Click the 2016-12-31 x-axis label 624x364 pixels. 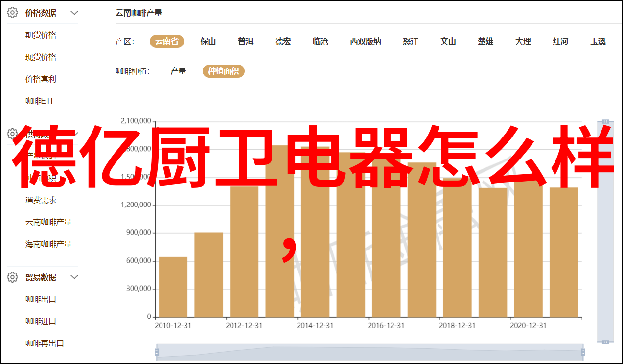(386, 325)
